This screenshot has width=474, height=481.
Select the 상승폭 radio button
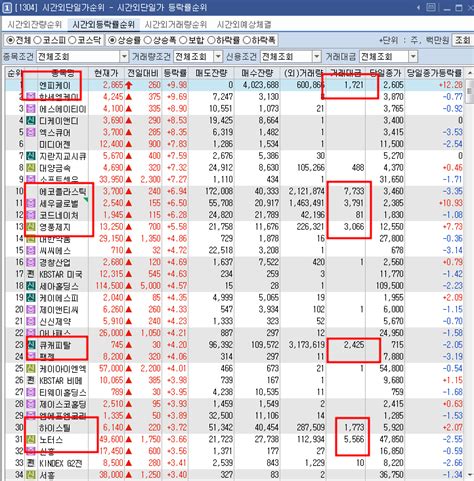147,40
